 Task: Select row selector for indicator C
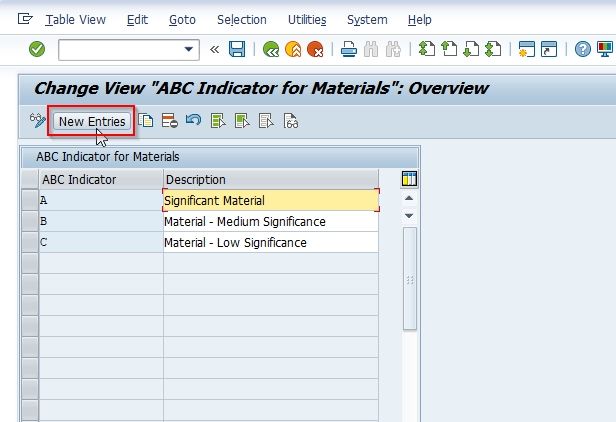30,242
